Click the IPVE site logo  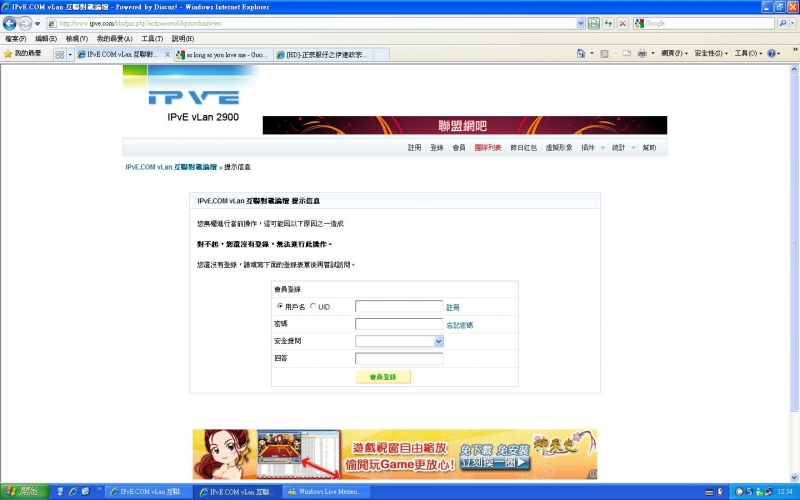194,97
